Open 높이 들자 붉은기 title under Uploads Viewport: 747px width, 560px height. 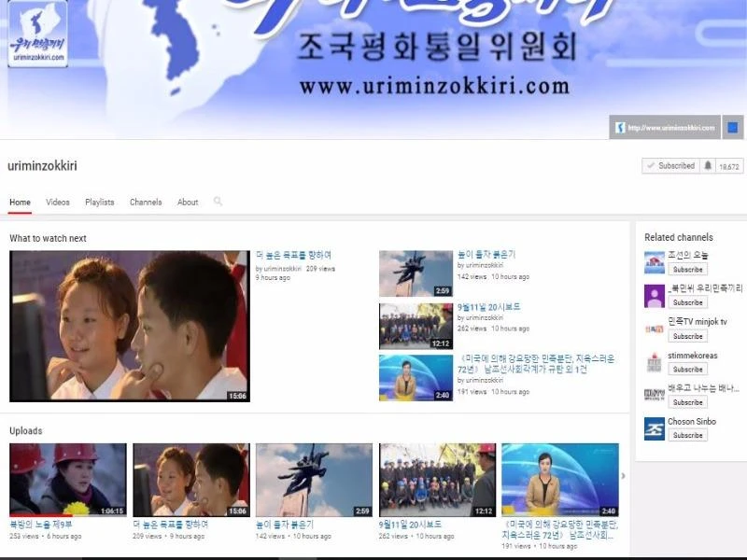(x=285, y=525)
